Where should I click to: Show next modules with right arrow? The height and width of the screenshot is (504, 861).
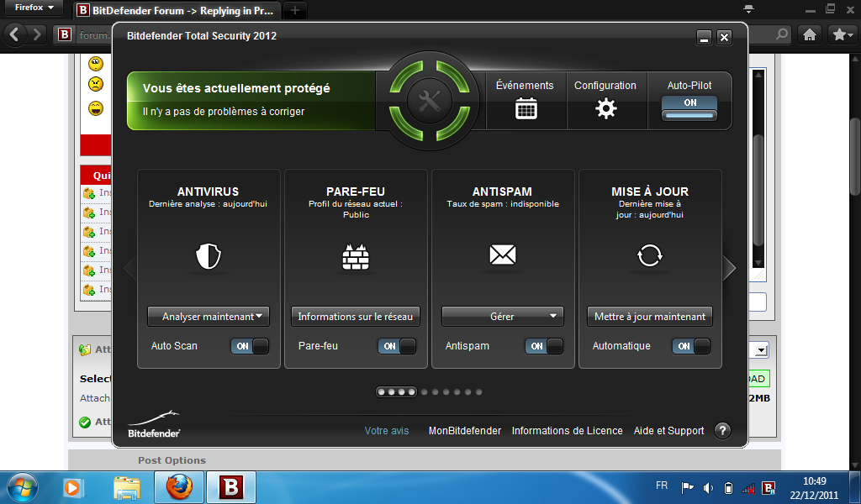(x=729, y=268)
